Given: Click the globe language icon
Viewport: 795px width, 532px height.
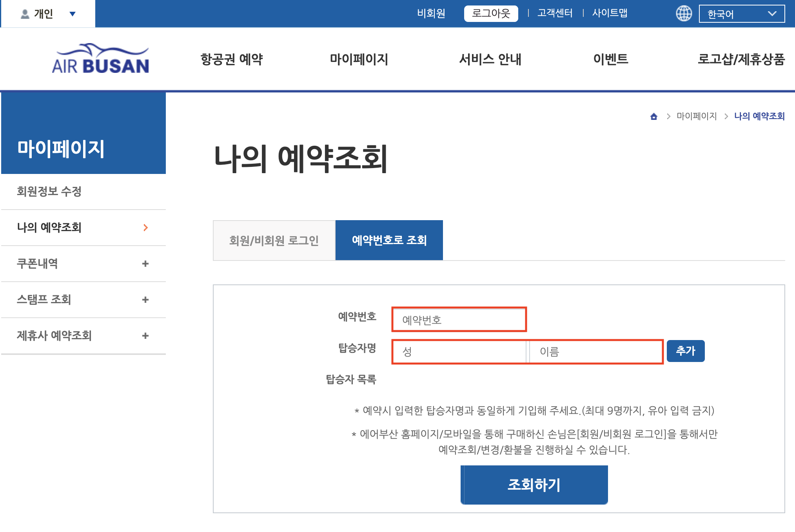Looking at the screenshot, I should coord(684,14).
